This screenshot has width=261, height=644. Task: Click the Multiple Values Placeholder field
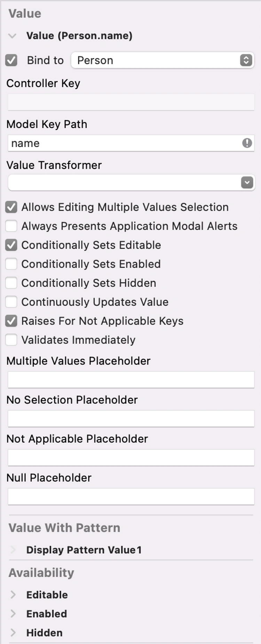[131, 380]
